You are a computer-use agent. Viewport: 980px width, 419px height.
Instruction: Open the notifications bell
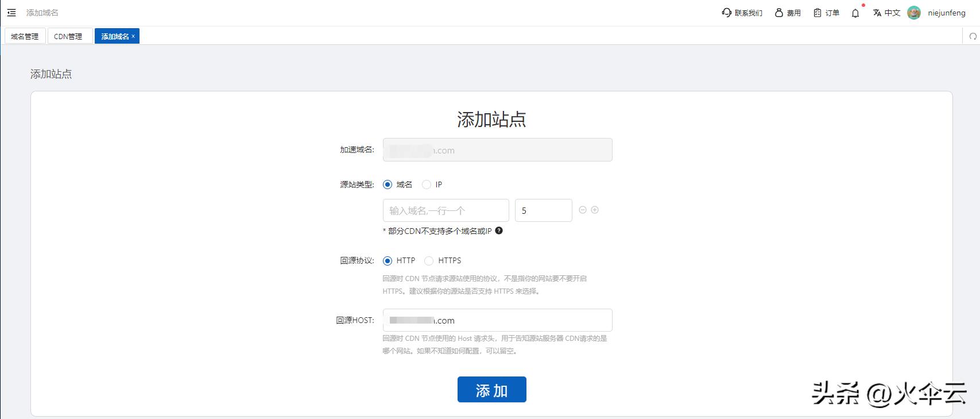tap(855, 13)
